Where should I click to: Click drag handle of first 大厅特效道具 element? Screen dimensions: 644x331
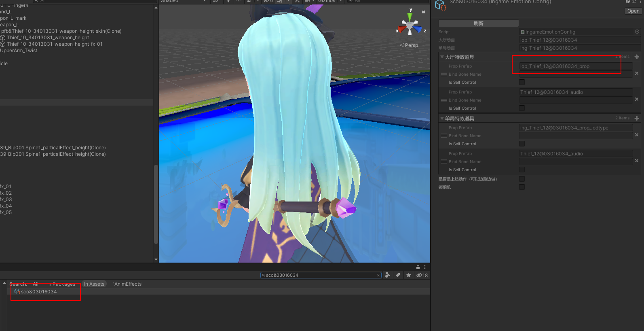pos(444,74)
